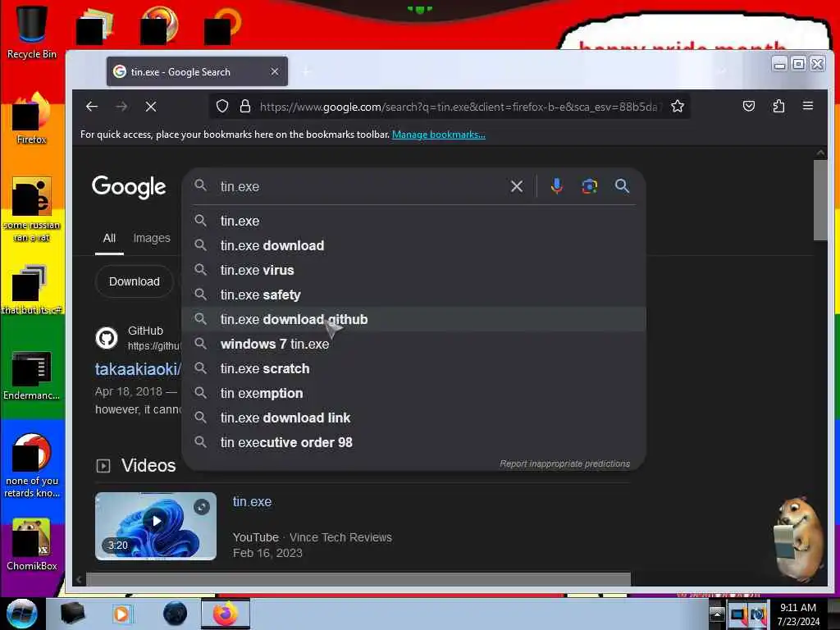Image resolution: width=840 pixels, height=630 pixels.
Task: Click the dark globe taskbar icon
Action: coord(176,614)
